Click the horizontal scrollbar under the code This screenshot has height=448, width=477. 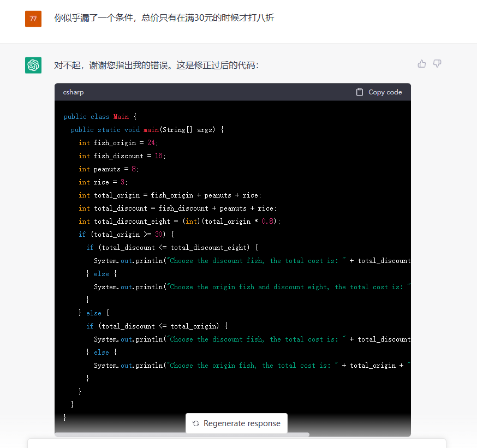[x=182, y=434]
